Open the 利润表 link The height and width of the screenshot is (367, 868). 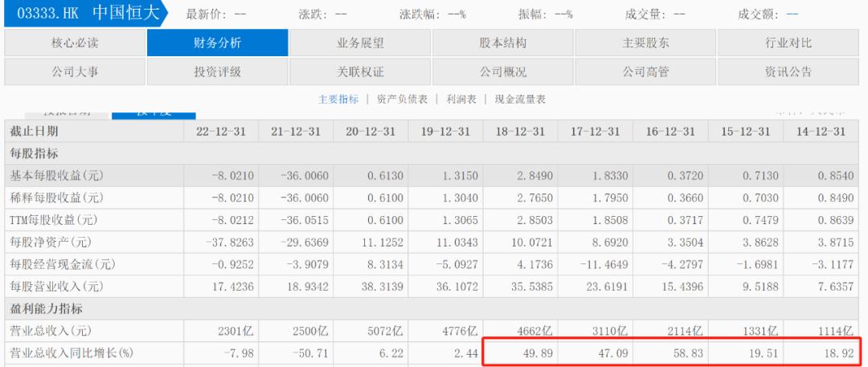[x=461, y=100]
